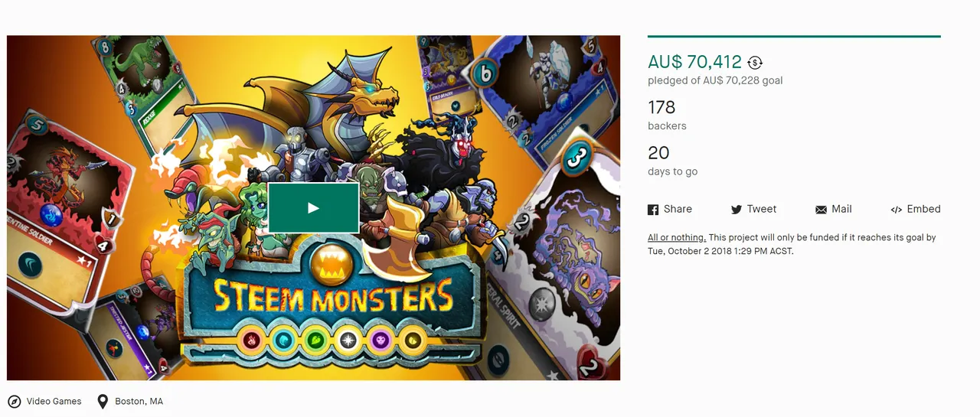Screen dimensions: 980x417
Task: Click the location pin icon beside Boston, MA
Action: click(103, 402)
